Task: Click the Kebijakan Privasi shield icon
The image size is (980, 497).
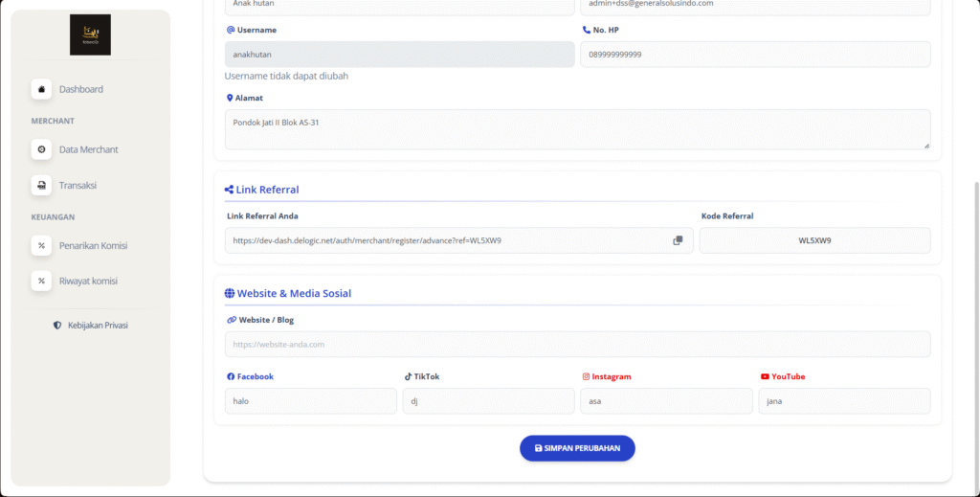Action: [x=57, y=326]
